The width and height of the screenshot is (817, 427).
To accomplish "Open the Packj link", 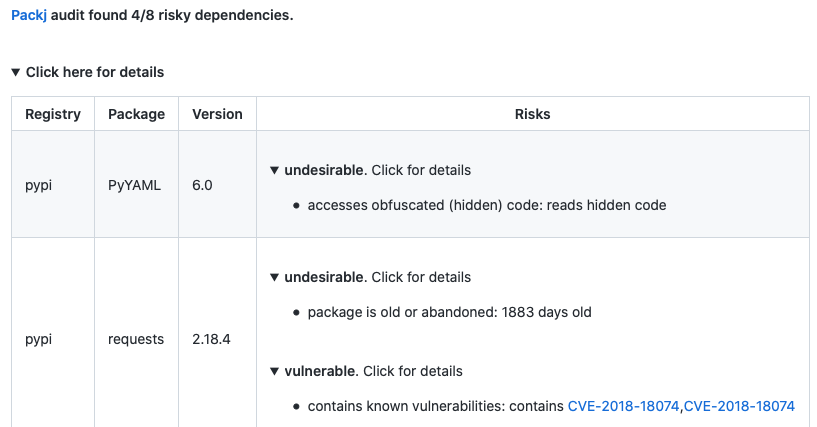I will click(29, 16).
